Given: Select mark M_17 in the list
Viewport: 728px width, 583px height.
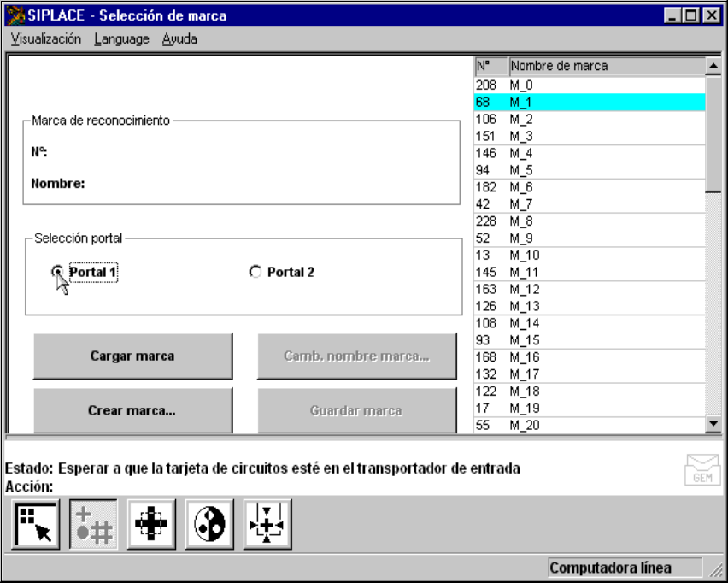Looking at the screenshot, I should coord(590,374).
